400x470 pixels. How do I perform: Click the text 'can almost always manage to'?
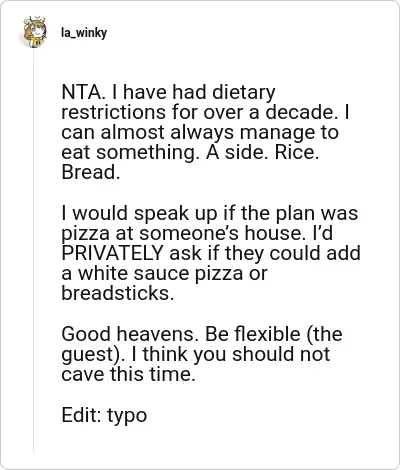200,133
